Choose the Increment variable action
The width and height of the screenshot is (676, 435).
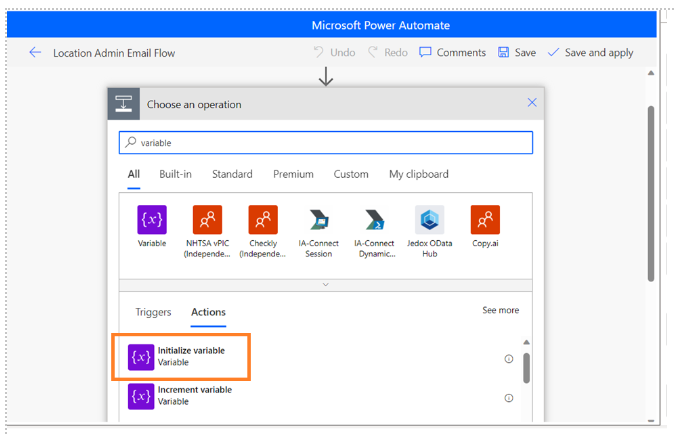coord(180,396)
